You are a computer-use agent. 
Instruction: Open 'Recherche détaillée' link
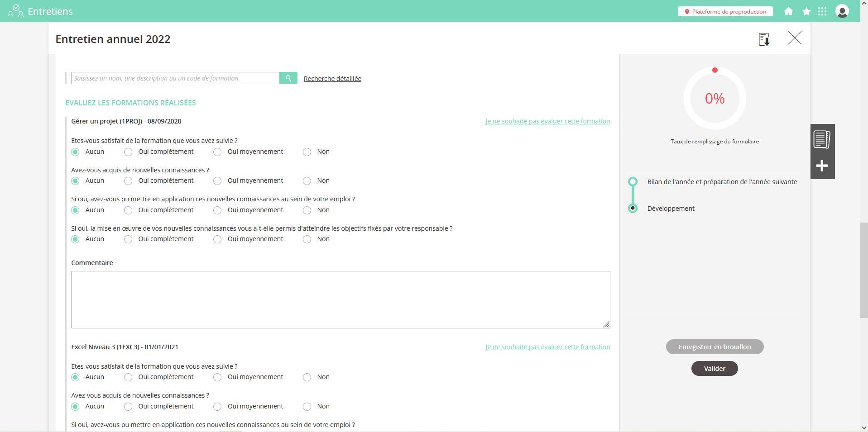(x=332, y=79)
